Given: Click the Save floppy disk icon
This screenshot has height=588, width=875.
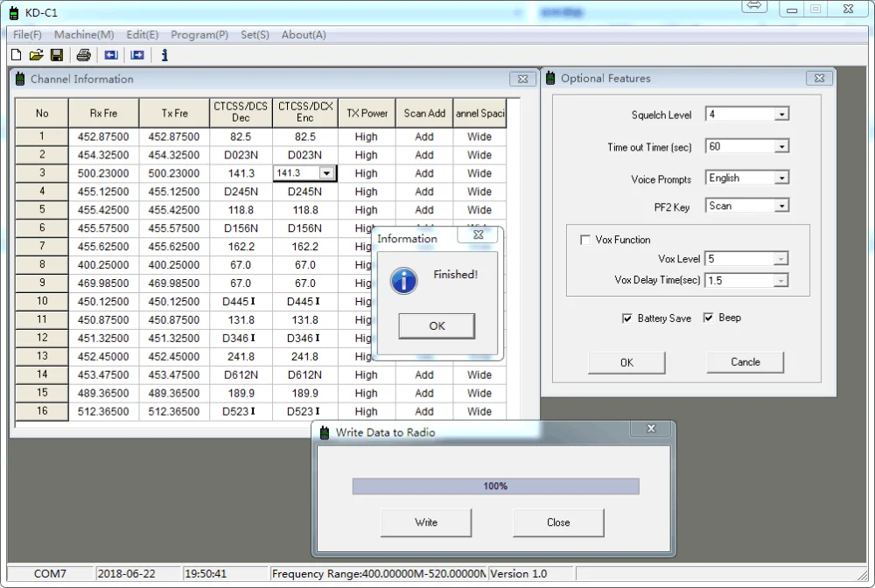Looking at the screenshot, I should [57, 55].
